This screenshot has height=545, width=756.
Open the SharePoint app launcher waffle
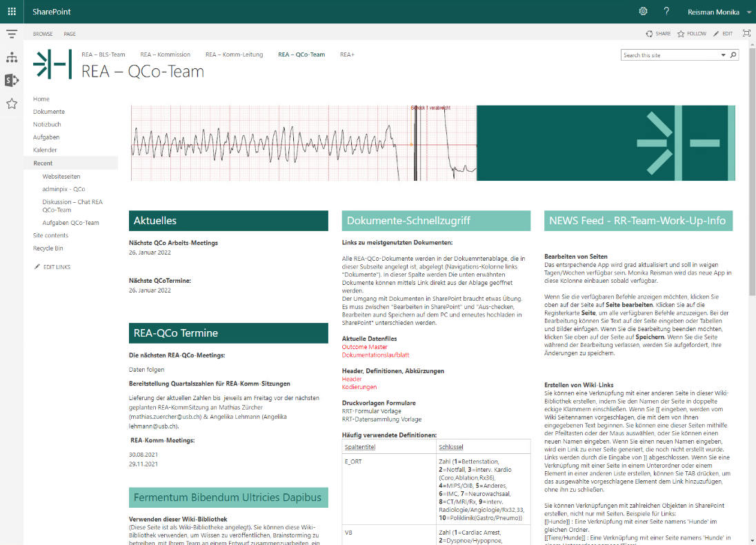12,12
